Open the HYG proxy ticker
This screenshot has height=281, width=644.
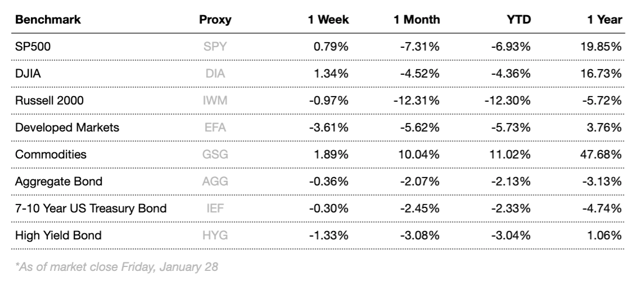[x=216, y=235]
